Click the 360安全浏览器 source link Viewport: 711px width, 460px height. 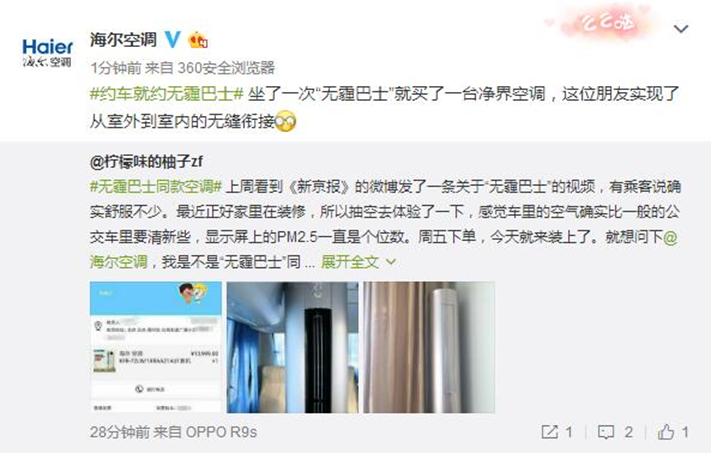(226, 68)
